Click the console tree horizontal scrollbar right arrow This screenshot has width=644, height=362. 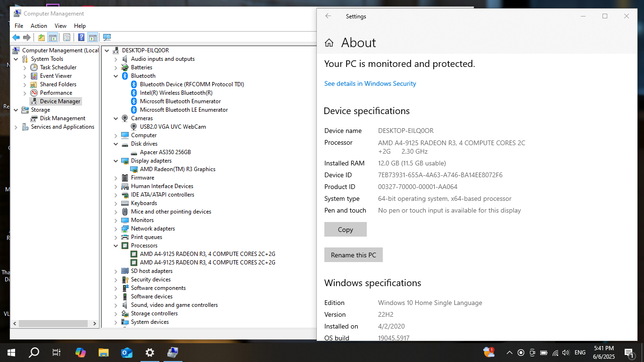94,324
